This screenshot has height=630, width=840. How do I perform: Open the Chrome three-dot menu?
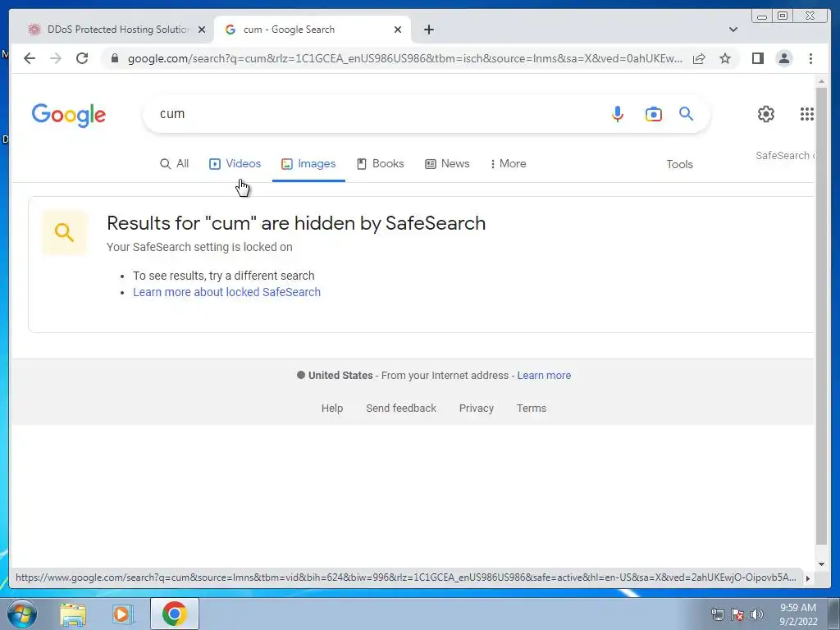810,58
